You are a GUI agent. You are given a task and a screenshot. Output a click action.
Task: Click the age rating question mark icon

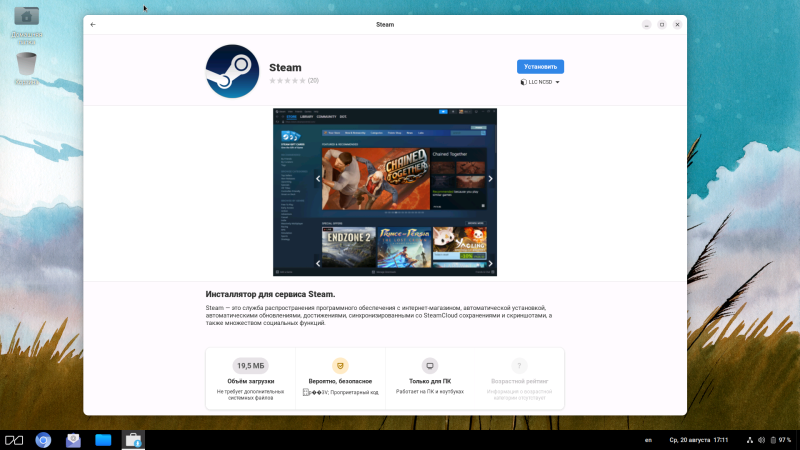[x=518, y=366]
